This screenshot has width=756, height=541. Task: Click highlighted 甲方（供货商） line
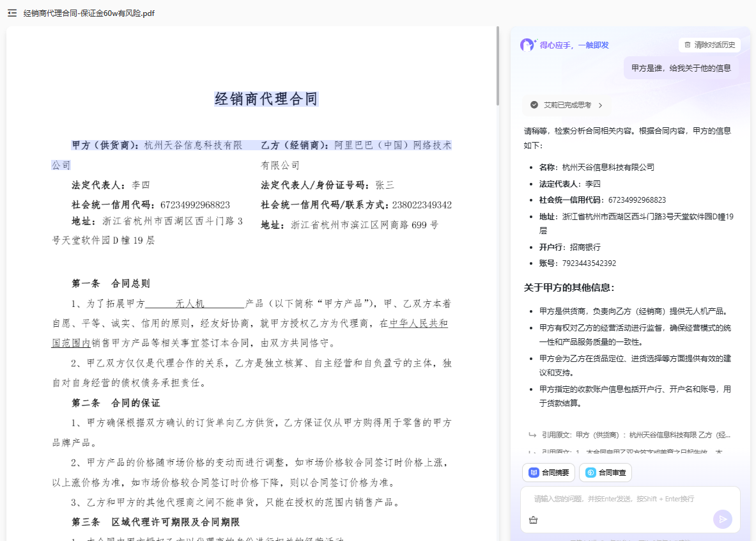pos(157,145)
